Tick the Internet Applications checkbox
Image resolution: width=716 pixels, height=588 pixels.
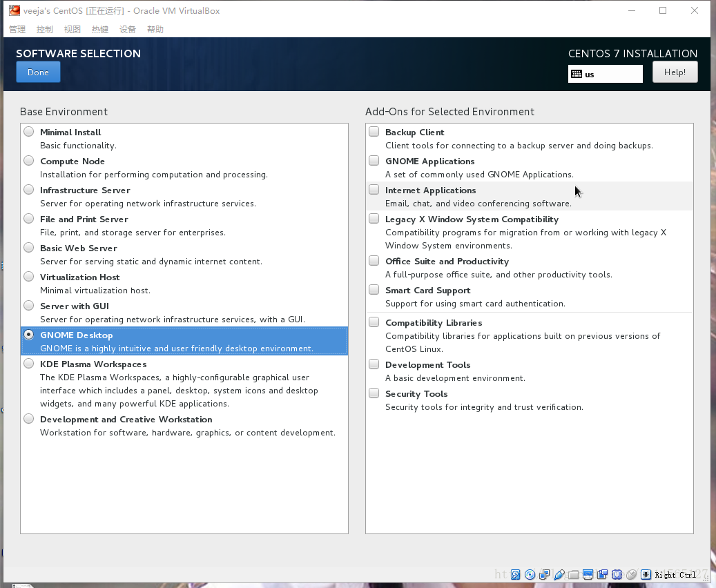click(374, 190)
